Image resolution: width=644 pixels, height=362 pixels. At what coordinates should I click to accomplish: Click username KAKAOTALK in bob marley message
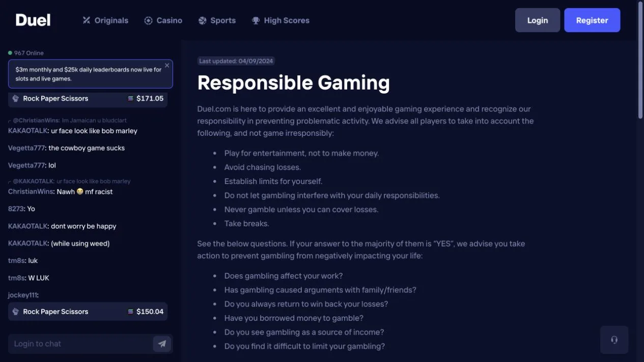(x=28, y=131)
